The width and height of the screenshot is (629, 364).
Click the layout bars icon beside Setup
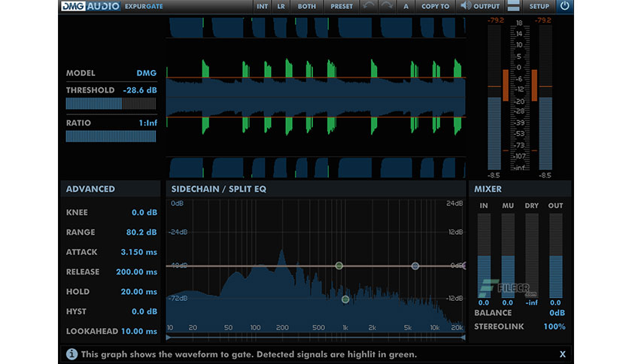(513, 6)
